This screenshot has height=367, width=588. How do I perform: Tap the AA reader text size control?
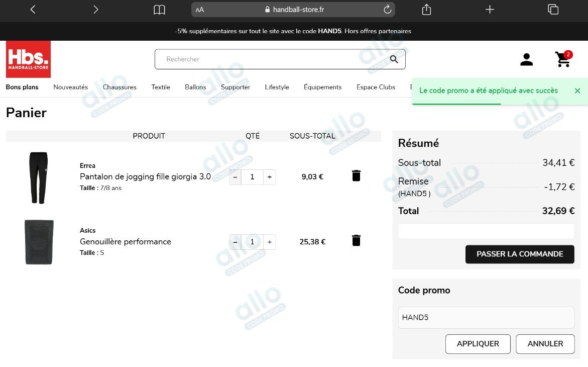199,10
